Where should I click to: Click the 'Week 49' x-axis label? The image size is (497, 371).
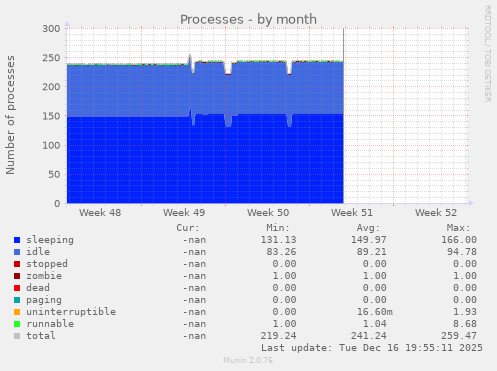point(184,213)
